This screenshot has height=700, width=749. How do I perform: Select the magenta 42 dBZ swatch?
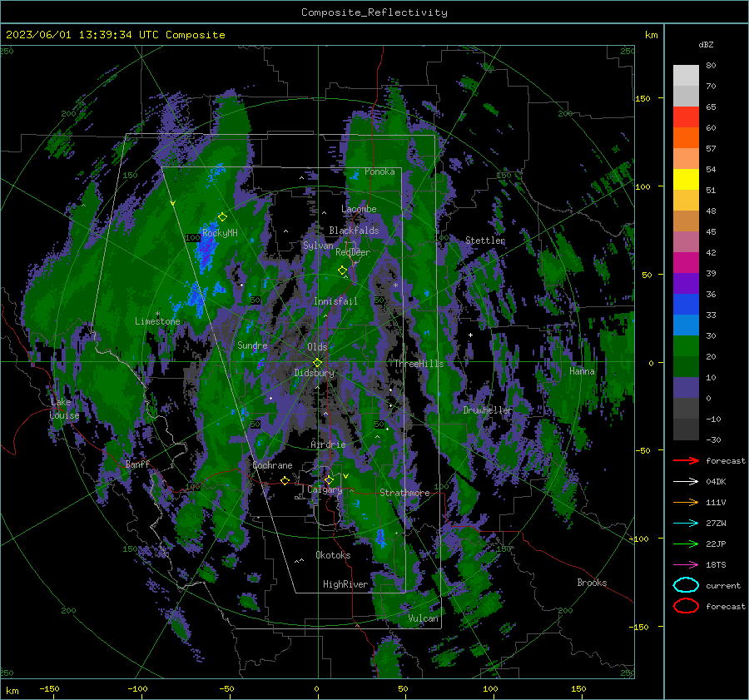(x=686, y=262)
